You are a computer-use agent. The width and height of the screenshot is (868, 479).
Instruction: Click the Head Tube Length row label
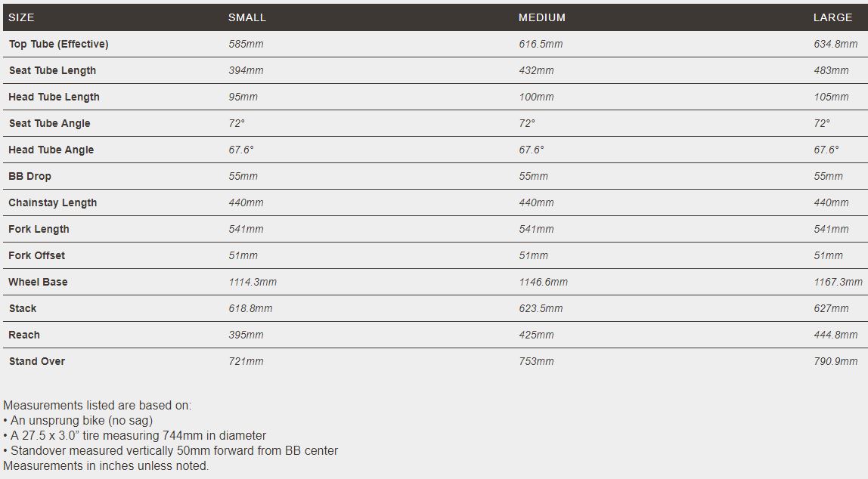pos(54,97)
